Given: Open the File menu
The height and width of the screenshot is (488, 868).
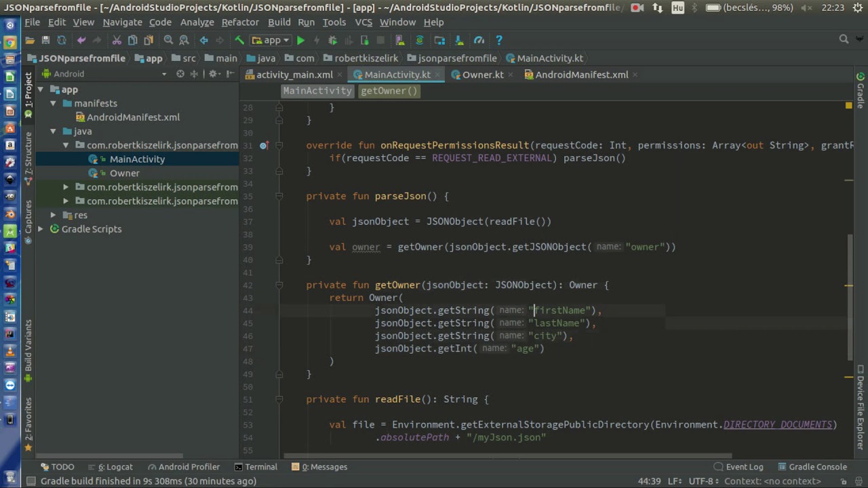Looking at the screenshot, I should [32, 22].
